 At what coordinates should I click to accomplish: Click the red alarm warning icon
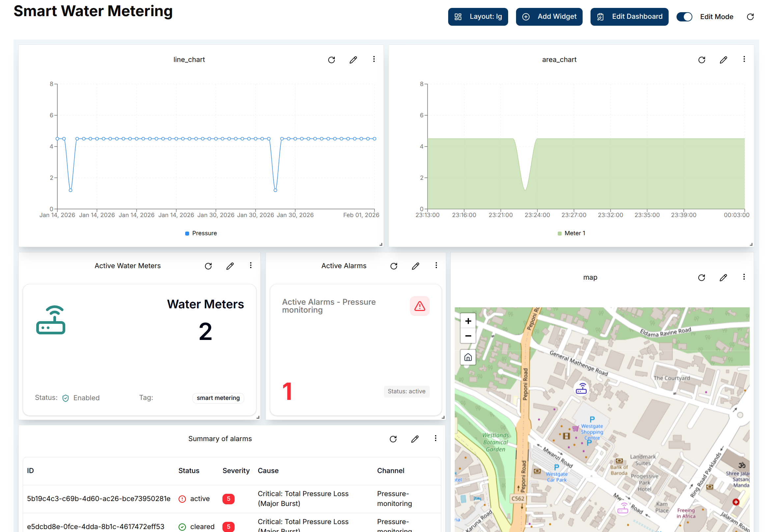(x=419, y=306)
